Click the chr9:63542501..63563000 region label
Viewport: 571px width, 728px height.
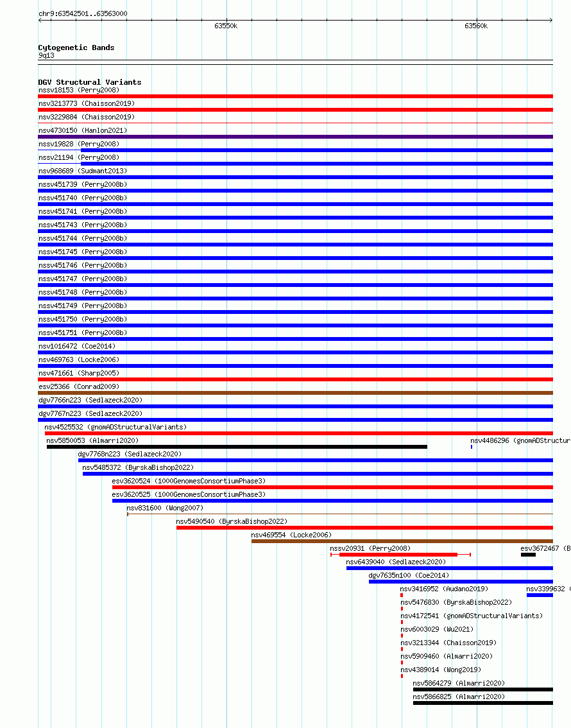tap(83, 13)
